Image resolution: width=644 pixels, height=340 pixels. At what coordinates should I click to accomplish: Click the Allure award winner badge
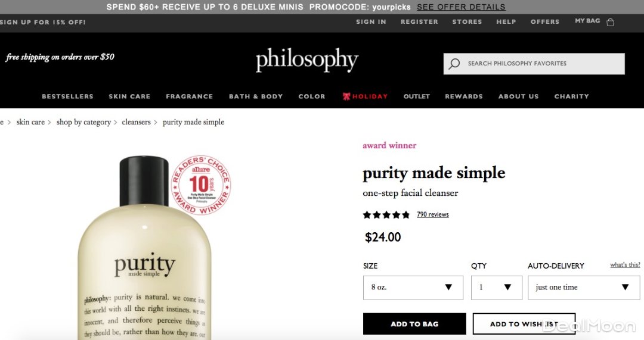pyautogui.click(x=201, y=185)
